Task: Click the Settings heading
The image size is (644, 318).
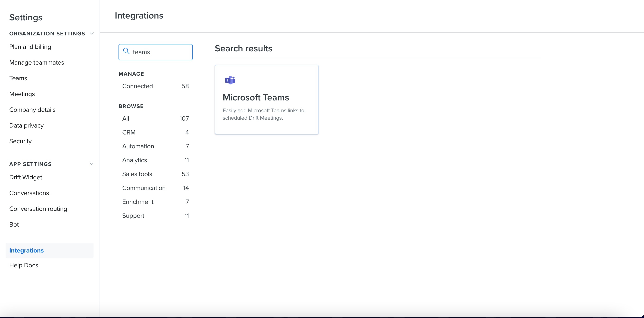Action: pyautogui.click(x=26, y=18)
